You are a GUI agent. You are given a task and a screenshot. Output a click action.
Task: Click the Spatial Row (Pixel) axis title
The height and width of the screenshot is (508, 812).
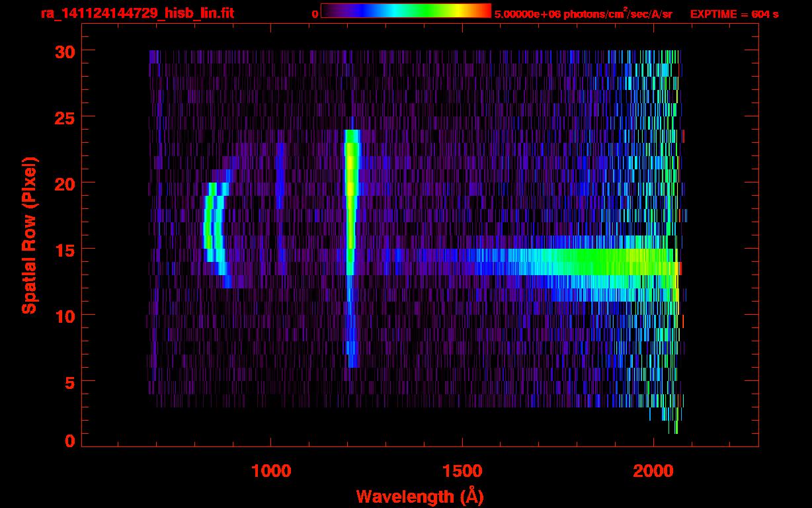pyautogui.click(x=29, y=235)
